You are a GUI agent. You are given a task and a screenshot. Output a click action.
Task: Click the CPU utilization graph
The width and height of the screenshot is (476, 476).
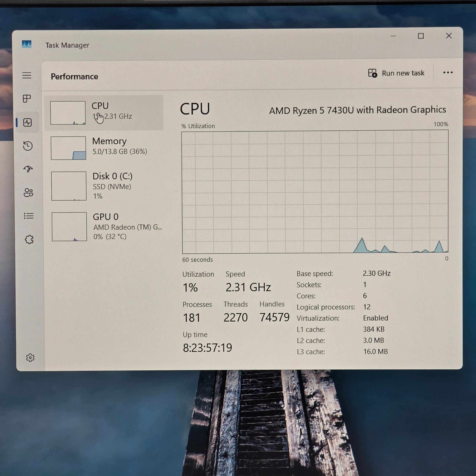click(315, 192)
